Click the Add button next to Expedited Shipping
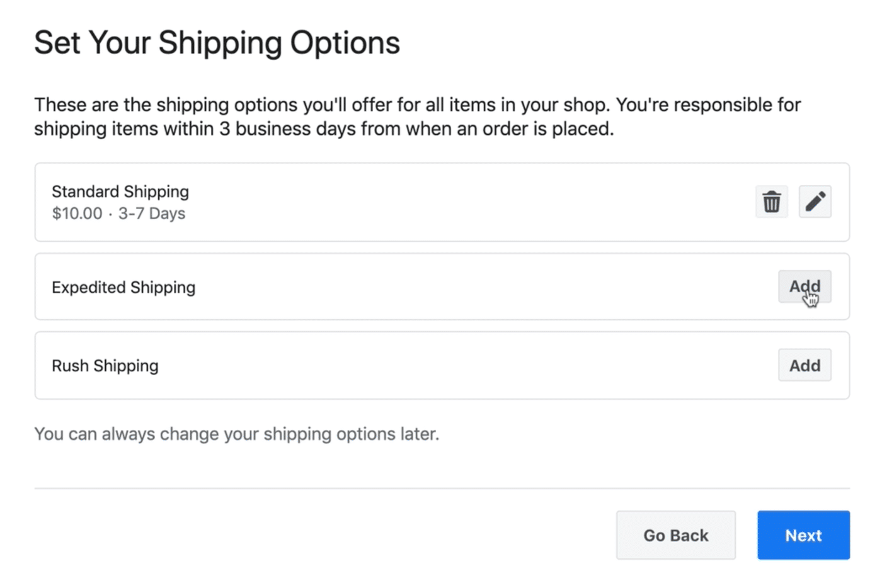 pos(805,286)
